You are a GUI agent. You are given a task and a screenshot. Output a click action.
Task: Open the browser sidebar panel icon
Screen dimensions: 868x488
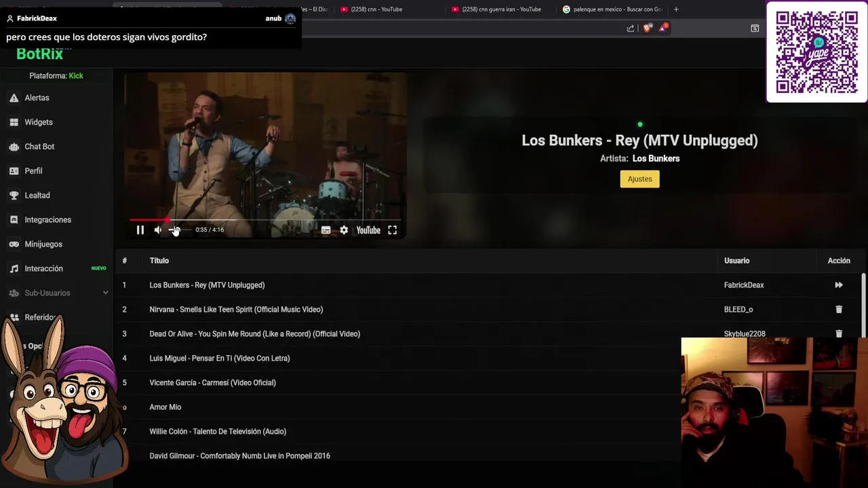point(755,28)
